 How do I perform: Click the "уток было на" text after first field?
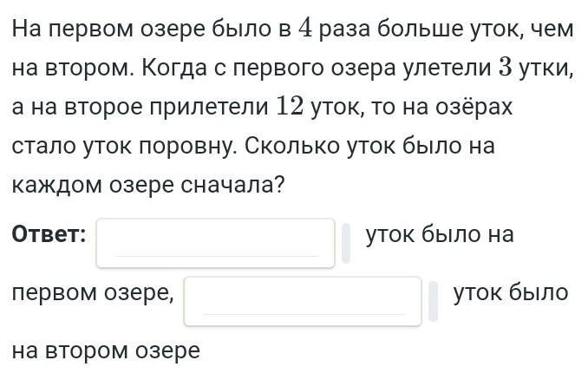click(x=440, y=235)
